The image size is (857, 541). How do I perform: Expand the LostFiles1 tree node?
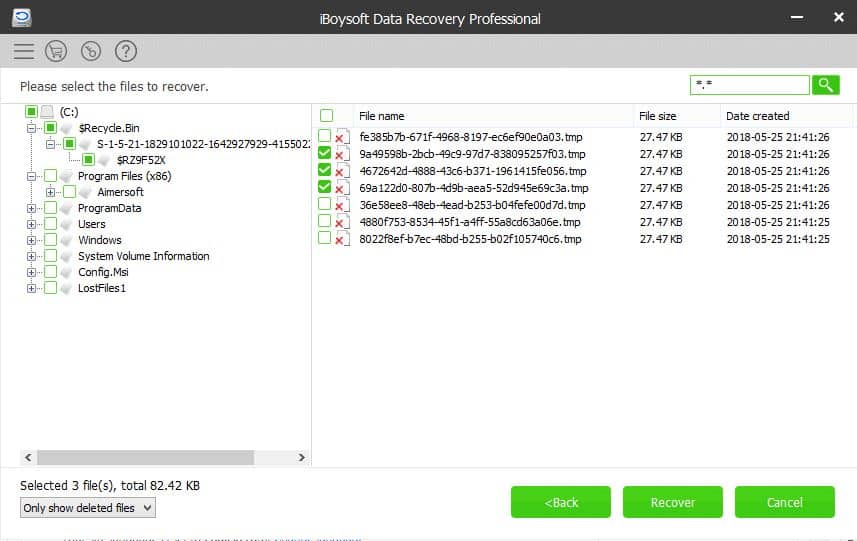[x=31, y=289]
